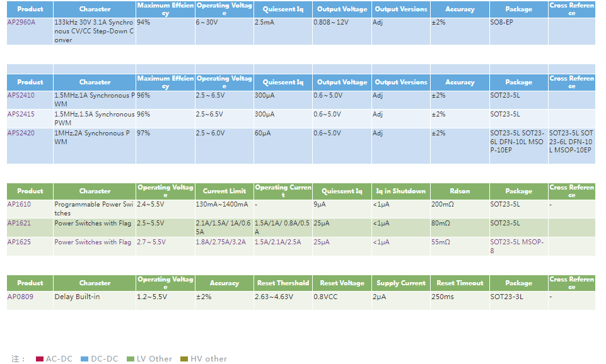This screenshot has height=364, width=606.
Task: Click the Iq in Shutdown column header
Action: [400, 191]
